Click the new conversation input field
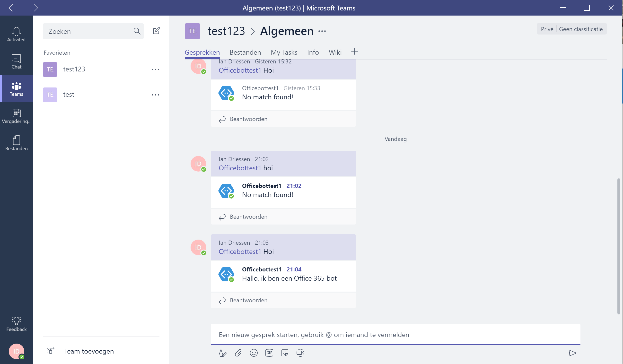This screenshot has width=623, height=364. point(346,335)
